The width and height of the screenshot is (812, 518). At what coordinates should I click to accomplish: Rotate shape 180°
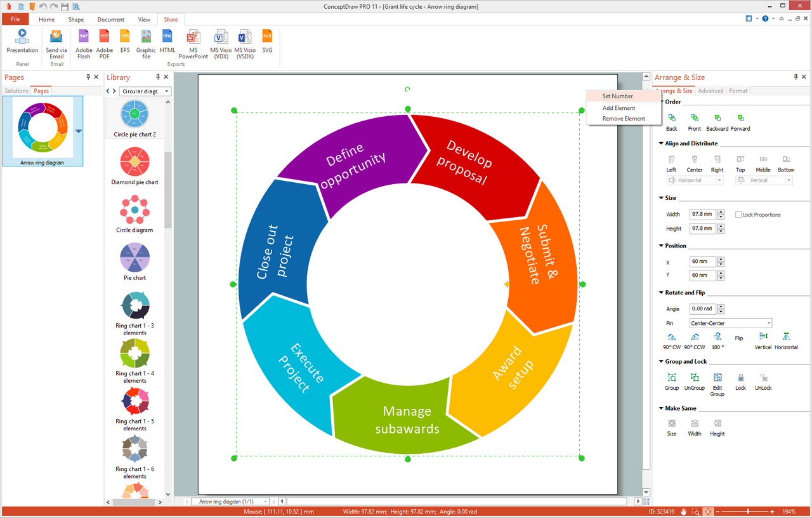[717, 341]
